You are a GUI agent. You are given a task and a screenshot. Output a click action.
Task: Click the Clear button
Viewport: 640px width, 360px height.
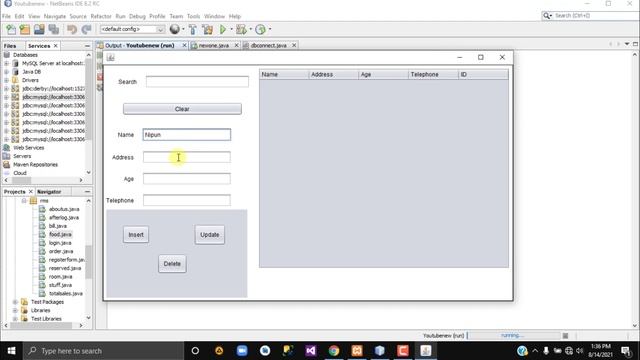[x=182, y=109]
